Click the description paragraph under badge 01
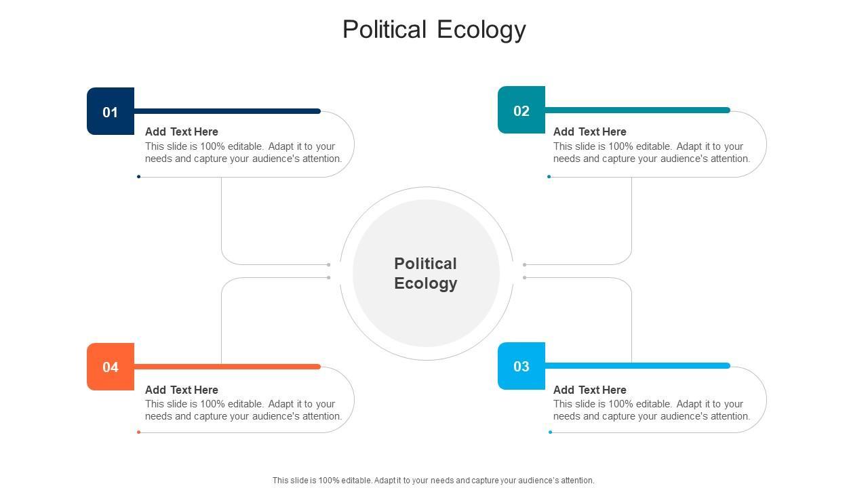Image resolution: width=868 pixels, height=488 pixels. (x=243, y=152)
